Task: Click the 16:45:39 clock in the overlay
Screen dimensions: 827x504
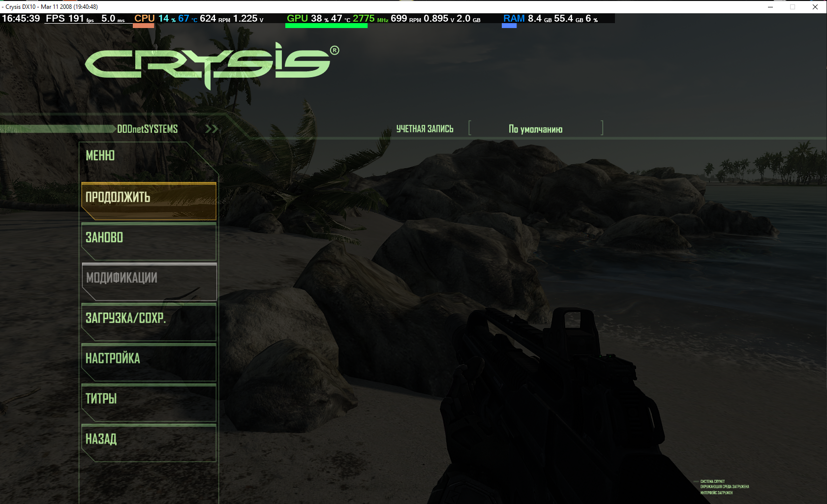Action: (21, 19)
